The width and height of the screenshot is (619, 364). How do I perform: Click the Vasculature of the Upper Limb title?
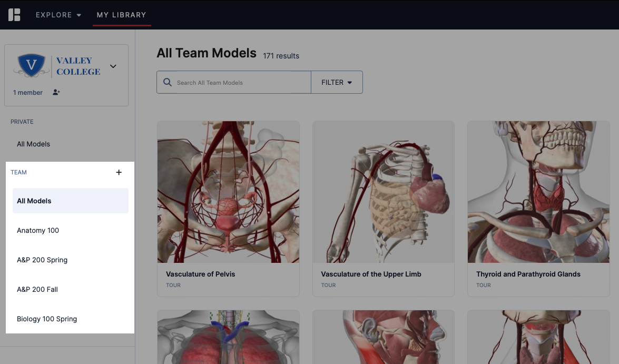371,274
